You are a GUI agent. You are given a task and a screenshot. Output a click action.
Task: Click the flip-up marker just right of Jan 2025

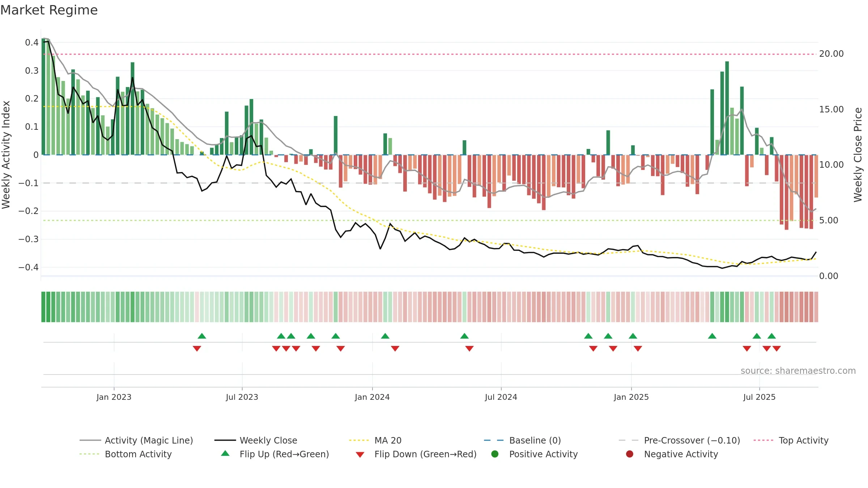[633, 336]
